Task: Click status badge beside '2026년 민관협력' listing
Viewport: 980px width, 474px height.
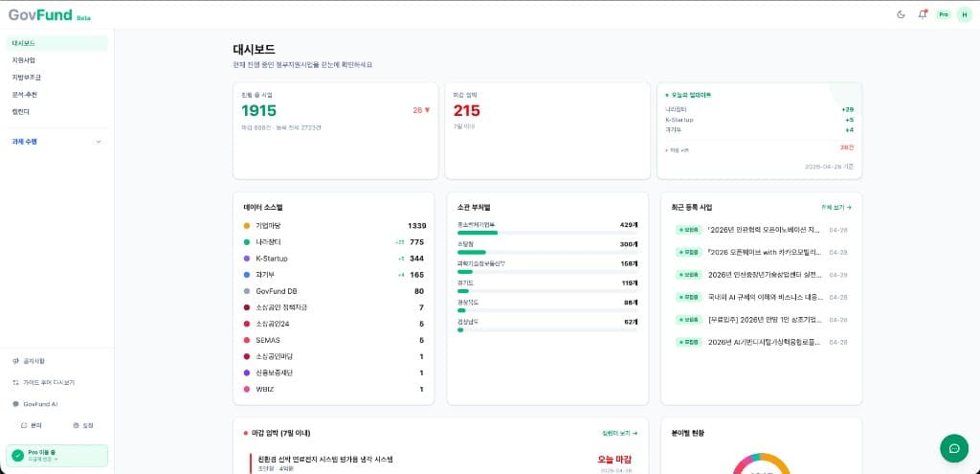Action: (689, 230)
